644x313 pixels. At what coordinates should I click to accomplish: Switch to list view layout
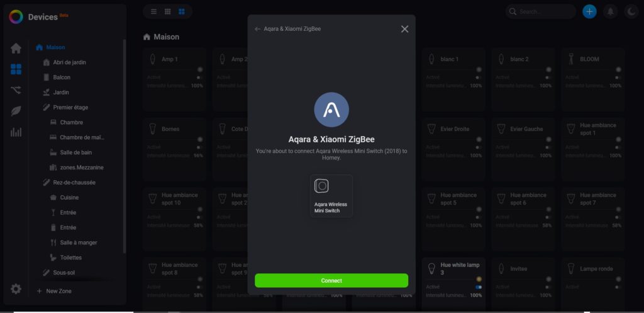(153, 11)
